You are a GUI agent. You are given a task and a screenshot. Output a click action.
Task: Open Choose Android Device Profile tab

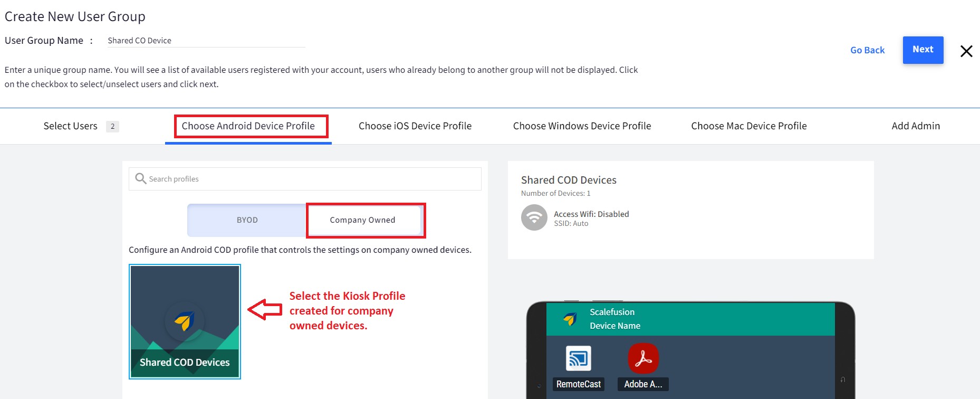click(x=248, y=126)
